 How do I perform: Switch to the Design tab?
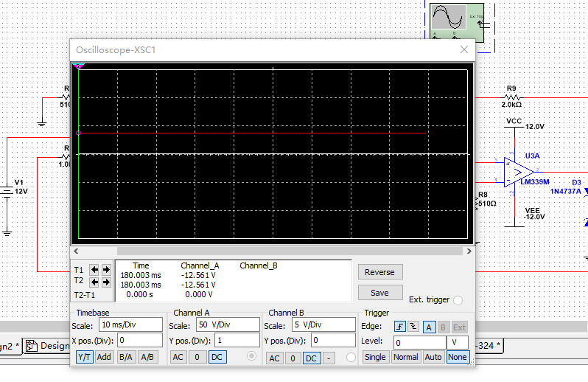[48, 346]
